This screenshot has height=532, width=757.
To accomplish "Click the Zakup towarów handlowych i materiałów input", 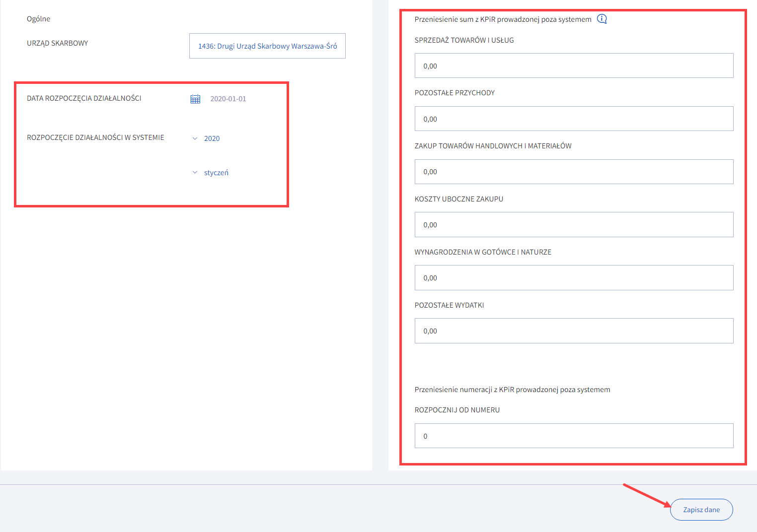I will point(574,172).
